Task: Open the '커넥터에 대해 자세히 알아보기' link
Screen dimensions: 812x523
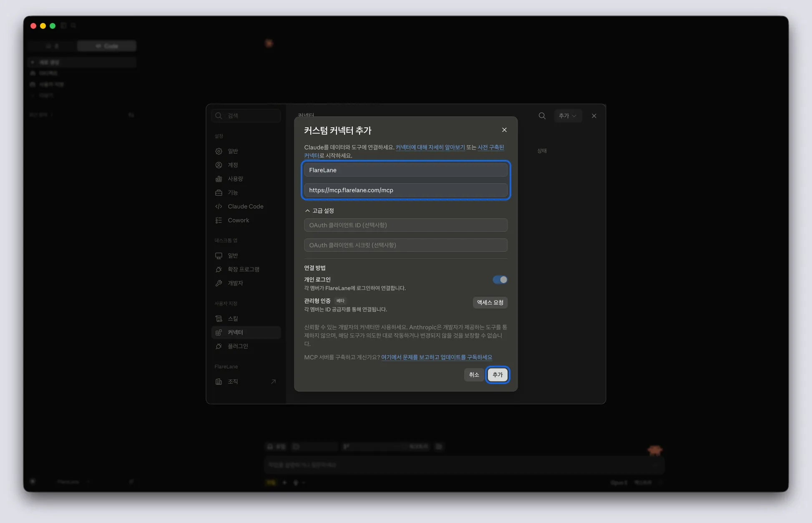Action: (x=430, y=147)
